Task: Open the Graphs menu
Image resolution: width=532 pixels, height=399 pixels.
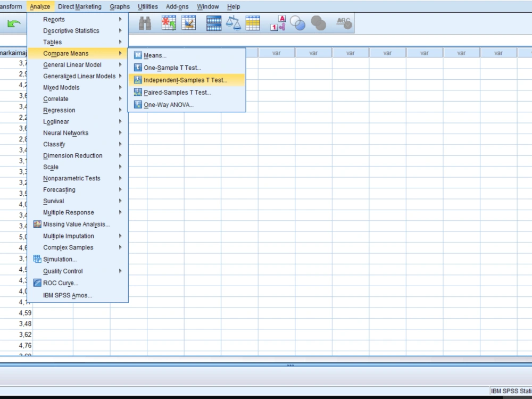Action: (119, 6)
